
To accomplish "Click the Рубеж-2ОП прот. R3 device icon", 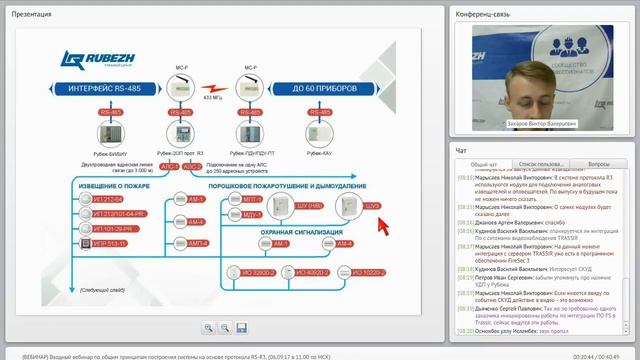I will click(180, 134).
